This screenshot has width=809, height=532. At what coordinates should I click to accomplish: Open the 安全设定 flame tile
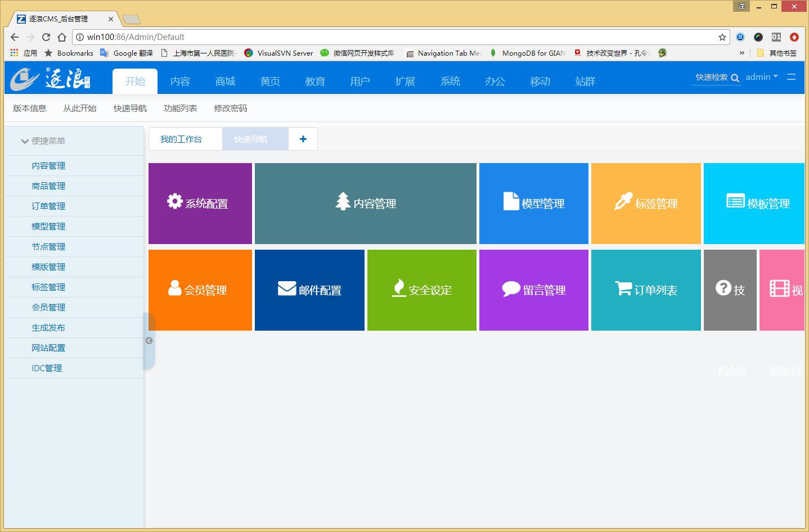coord(422,290)
